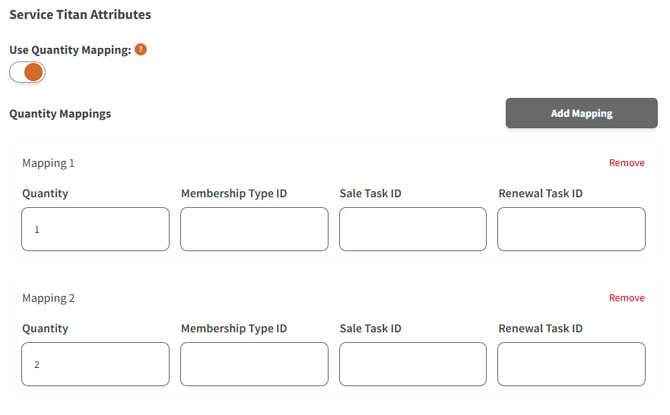Select the Mapping 1 heading text
Screen dimensions: 670x415
tap(49, 163)
